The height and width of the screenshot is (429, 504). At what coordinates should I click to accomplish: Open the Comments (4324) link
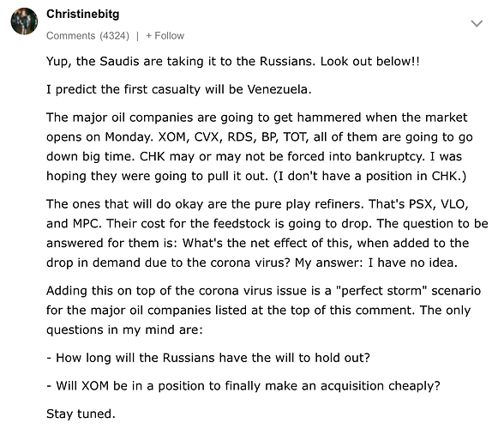87,35
